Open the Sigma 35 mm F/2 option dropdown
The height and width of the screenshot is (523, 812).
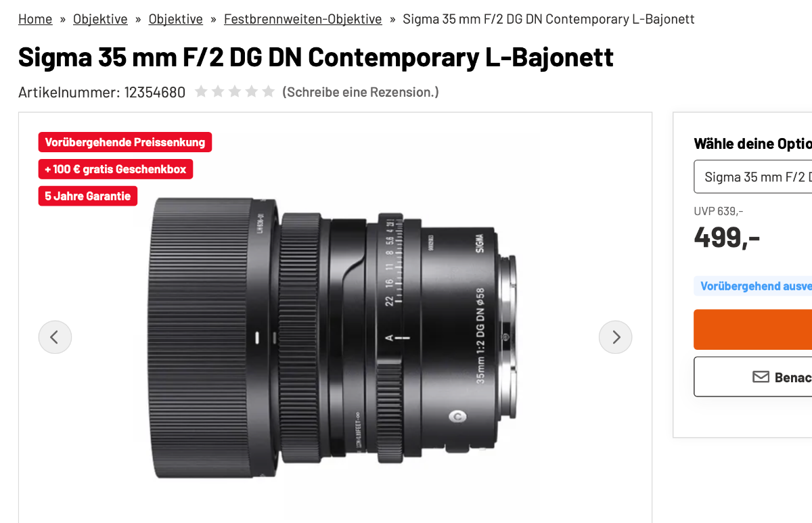click(x=752, y=177)
